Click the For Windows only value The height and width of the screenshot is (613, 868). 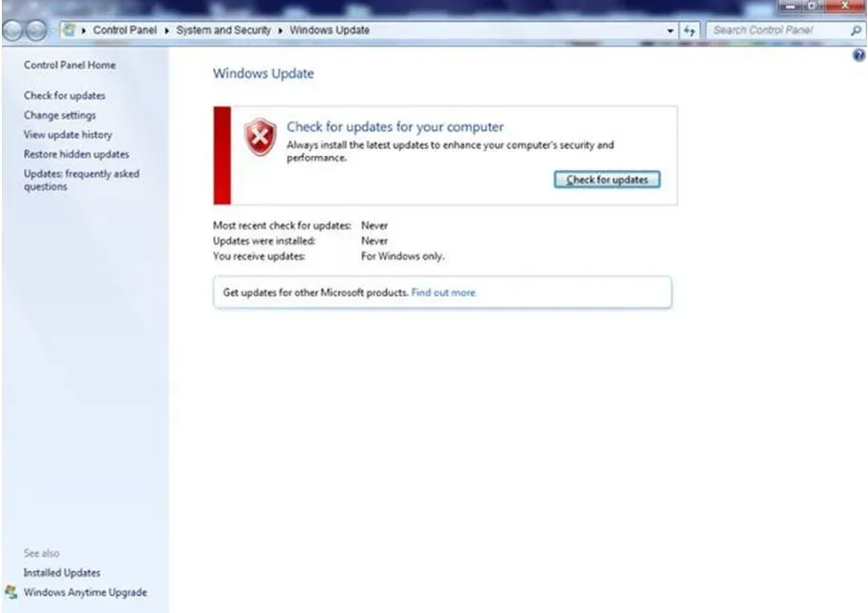(x=402, y=257)
